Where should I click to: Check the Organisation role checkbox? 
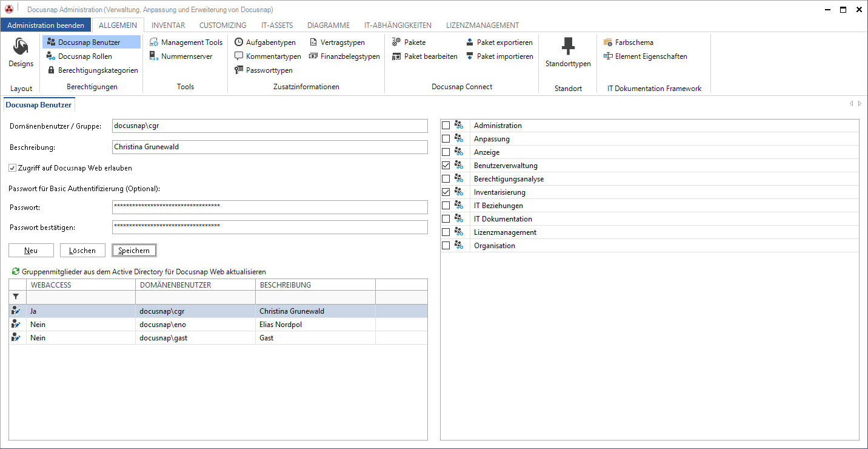(446, 246)
